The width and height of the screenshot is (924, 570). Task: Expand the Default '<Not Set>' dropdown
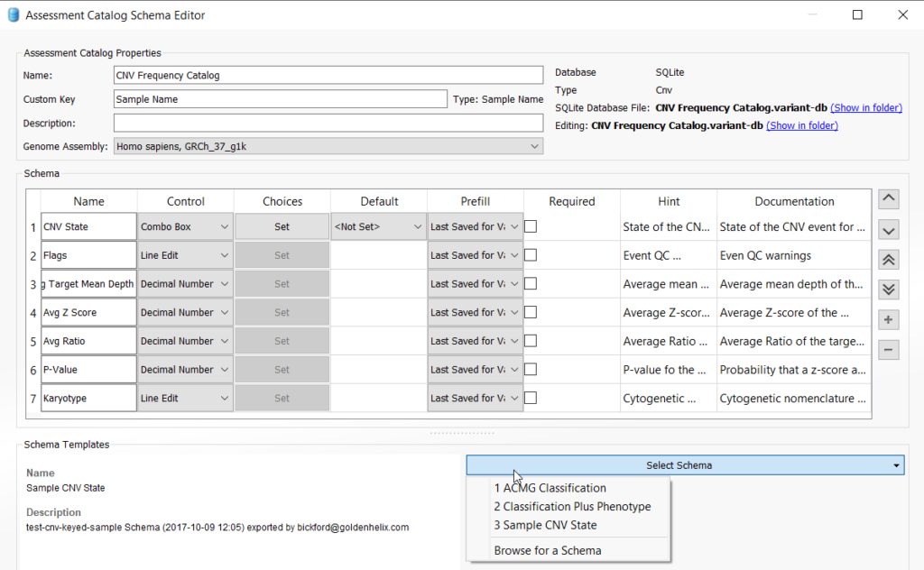click(378, 226)
